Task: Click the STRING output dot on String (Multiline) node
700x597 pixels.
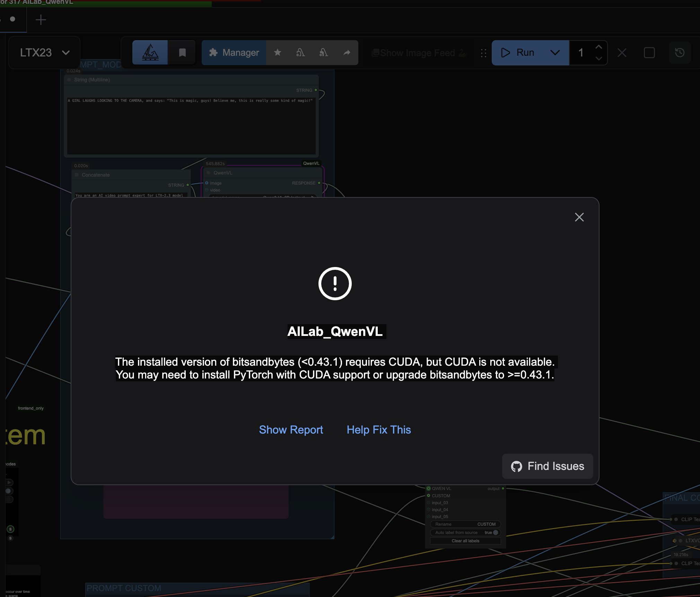Action: coord(316,90)
